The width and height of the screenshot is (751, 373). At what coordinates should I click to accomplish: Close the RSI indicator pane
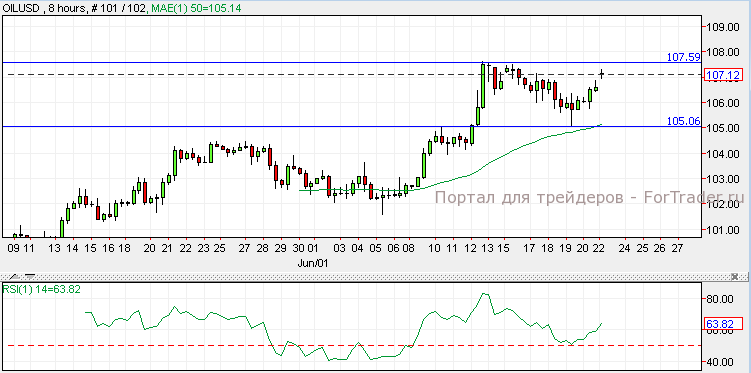[735, 277]
